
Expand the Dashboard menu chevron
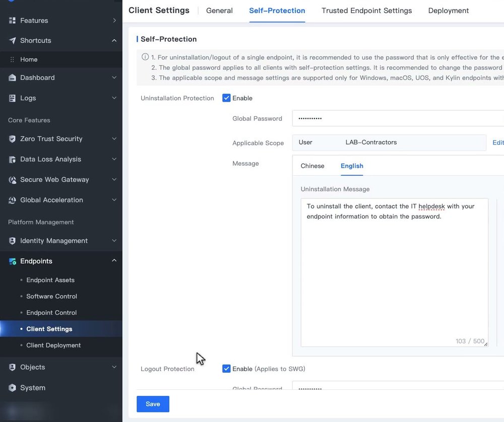point(114,78)
